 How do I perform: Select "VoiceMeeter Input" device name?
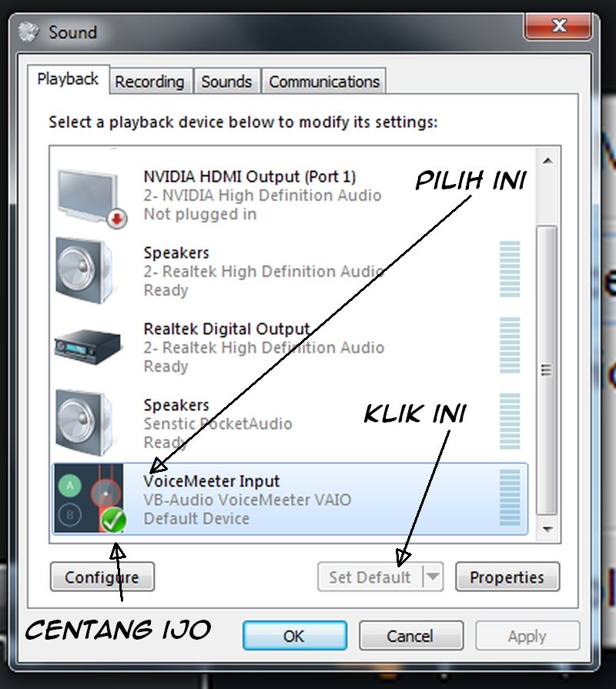point(211,481)
